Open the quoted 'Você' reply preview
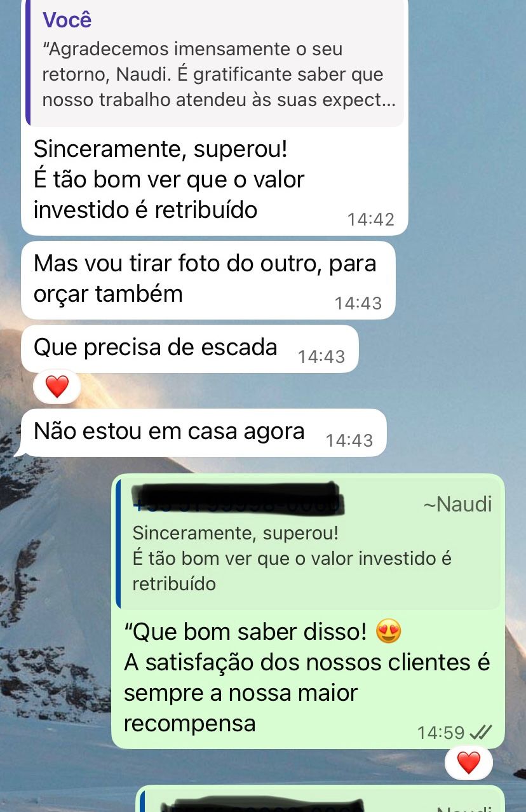This screenshot has height=812, width=526. click(215, 62)
